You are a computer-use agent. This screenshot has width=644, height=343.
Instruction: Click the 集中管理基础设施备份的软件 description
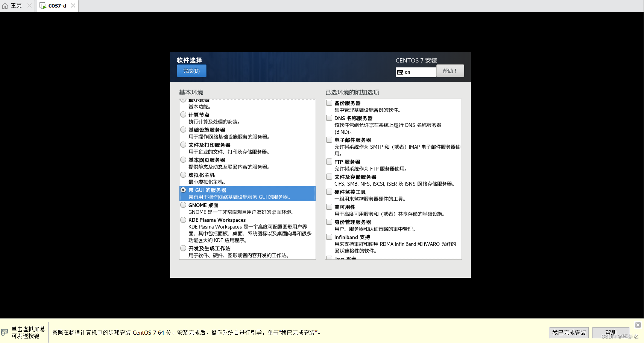coord(369,110)
